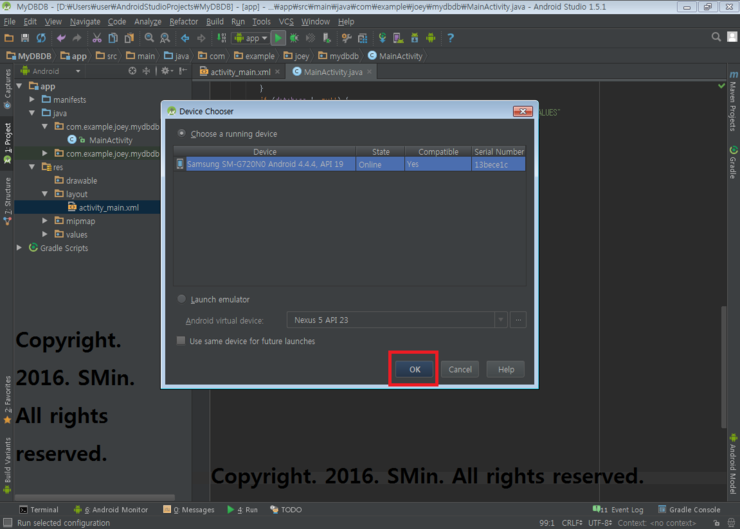Click the Collapse All icon in the Project panel
The height and width of the screenshot is (529, 740).
(146, 71)
